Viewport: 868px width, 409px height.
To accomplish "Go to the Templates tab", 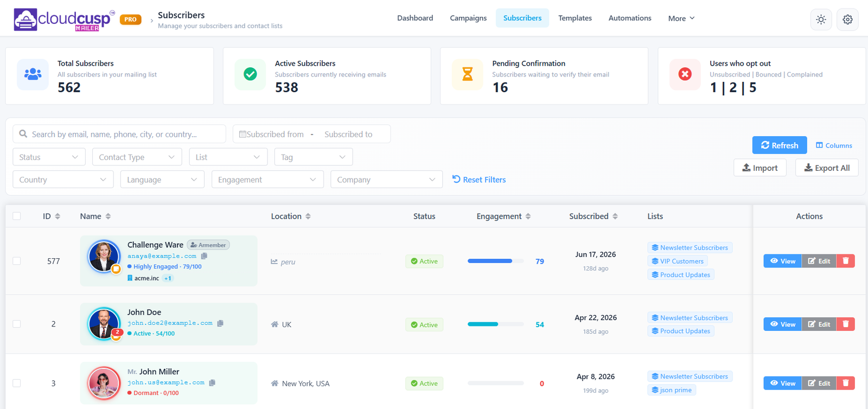I will click(x=575, y=18).
